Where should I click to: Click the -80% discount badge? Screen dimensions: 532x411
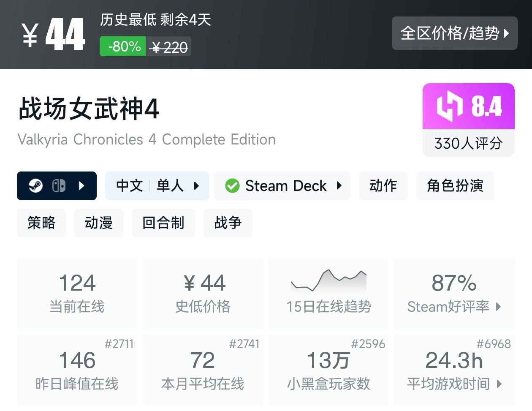pyautogui.click(x=122, y=46)
